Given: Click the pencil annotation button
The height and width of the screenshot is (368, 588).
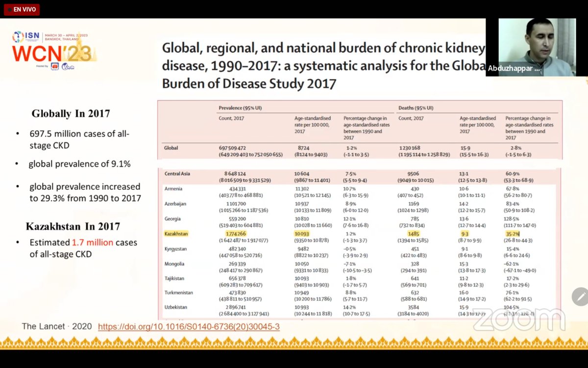Looking at the screenshot, I should point(581,296).
